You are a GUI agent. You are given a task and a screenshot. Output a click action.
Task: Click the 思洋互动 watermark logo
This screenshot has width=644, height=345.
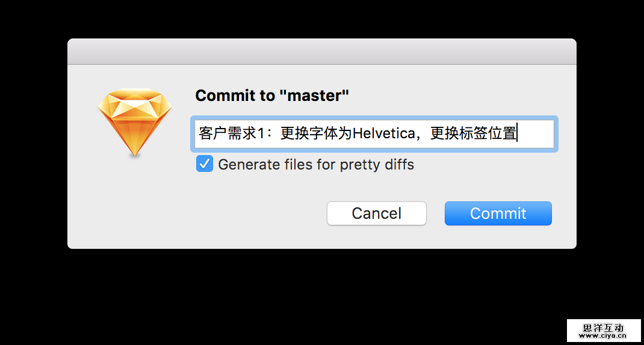pyautogui.click(x=604, y=328)
